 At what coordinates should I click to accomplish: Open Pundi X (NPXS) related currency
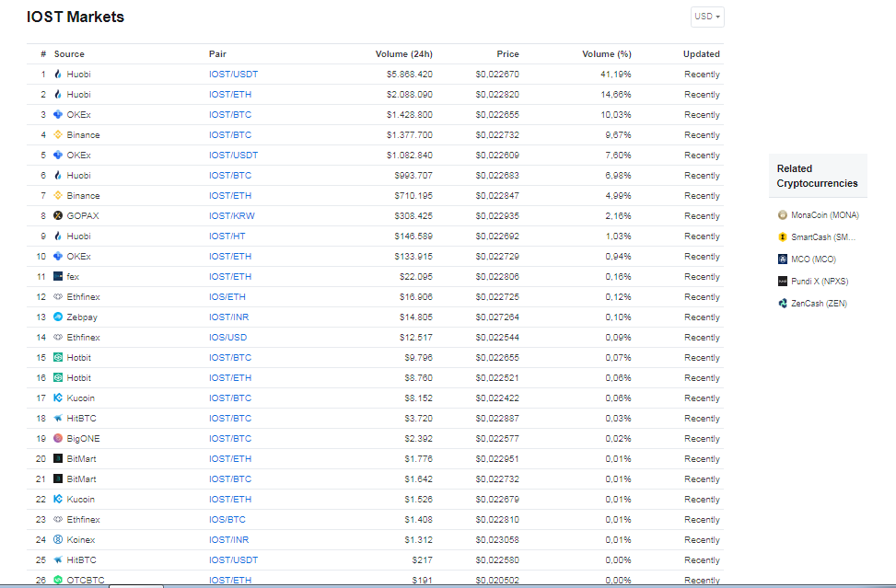pyautogui.click(x=820, y=282)
